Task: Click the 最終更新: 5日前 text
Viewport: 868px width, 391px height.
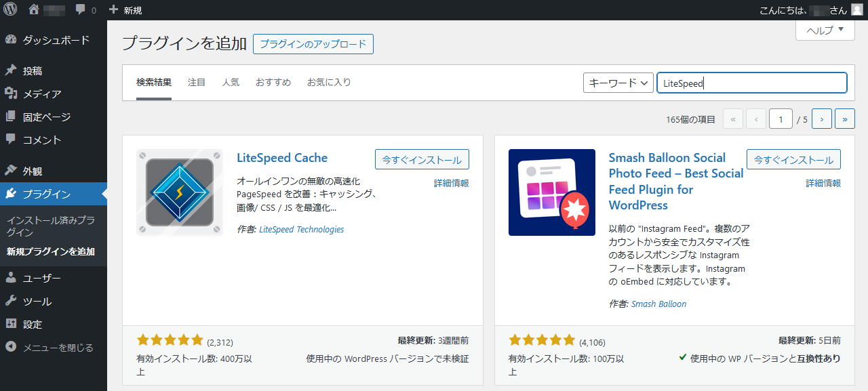Action: click(810, 341)
